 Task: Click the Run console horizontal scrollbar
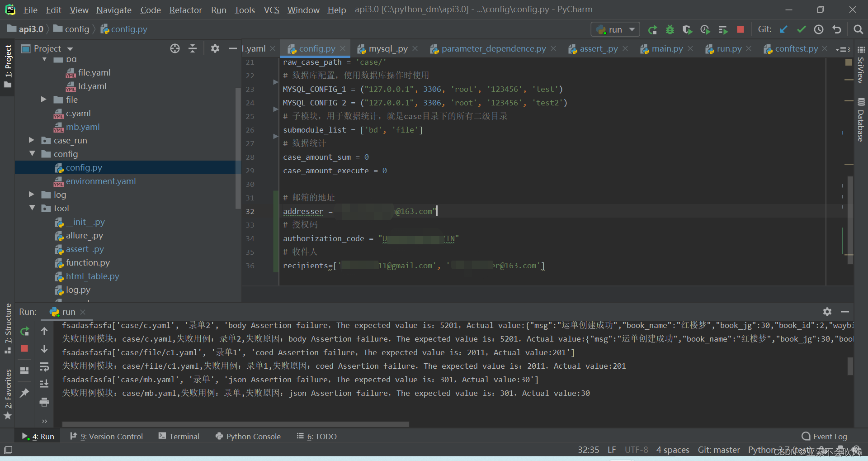point(236,424)
